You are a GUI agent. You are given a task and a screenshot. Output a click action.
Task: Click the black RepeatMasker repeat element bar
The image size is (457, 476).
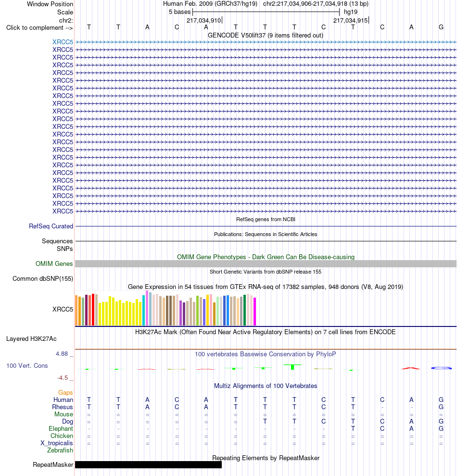pyautogui.click(x=148, y=464)
